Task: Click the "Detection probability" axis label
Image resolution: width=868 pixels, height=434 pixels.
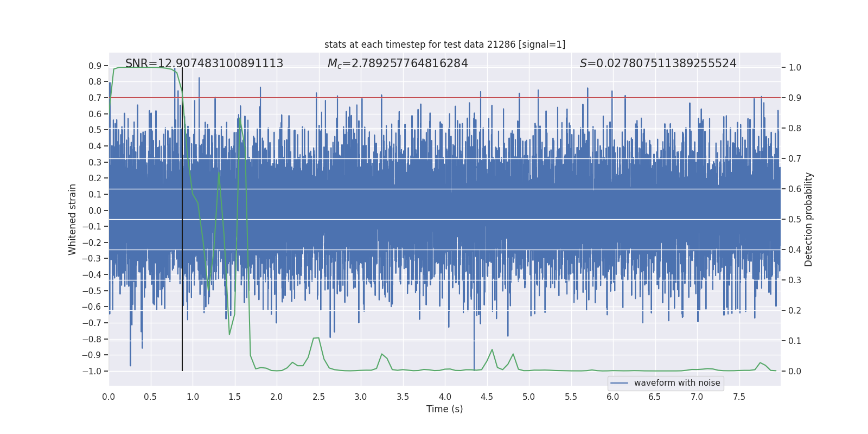Action: [x=809, y=219]
